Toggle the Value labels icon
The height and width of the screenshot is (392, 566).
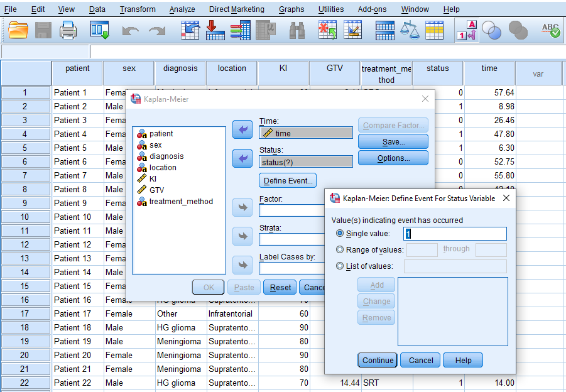[467, 30]
